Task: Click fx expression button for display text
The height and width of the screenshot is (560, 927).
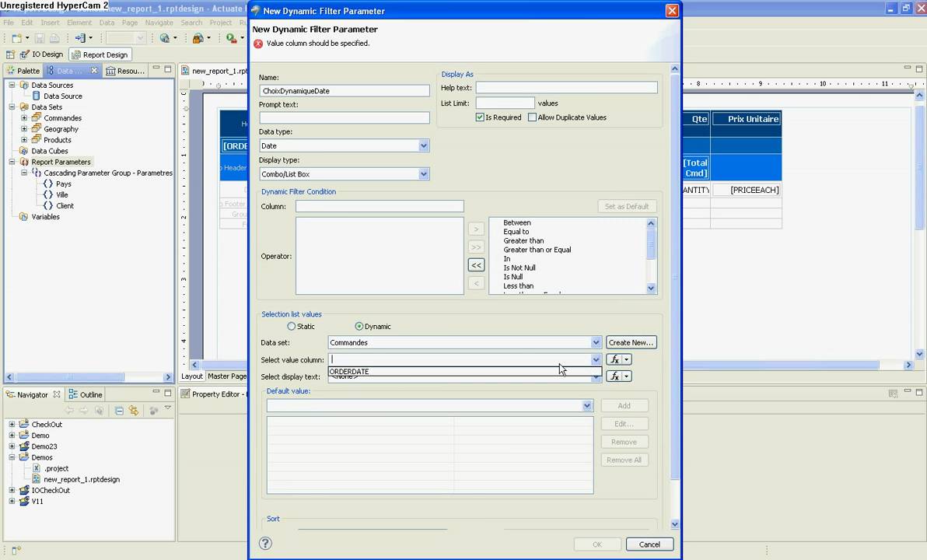Action: coord(614,376)
